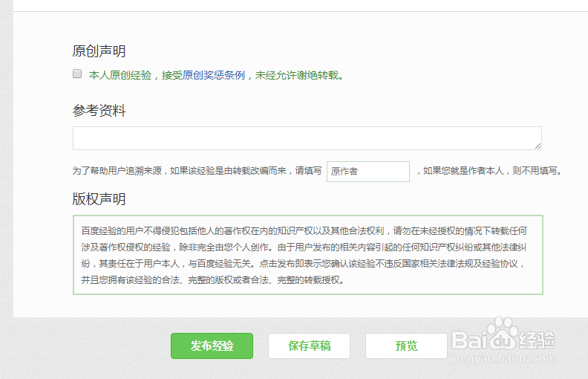
Task: Click the 版权声明 heading
Action: 99,199
